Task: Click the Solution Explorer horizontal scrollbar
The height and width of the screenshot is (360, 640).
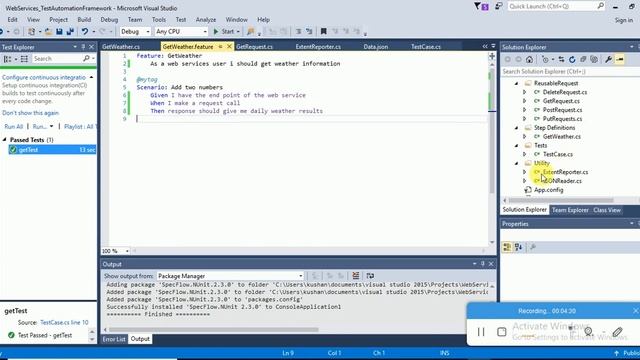Action: click(561, 200)
